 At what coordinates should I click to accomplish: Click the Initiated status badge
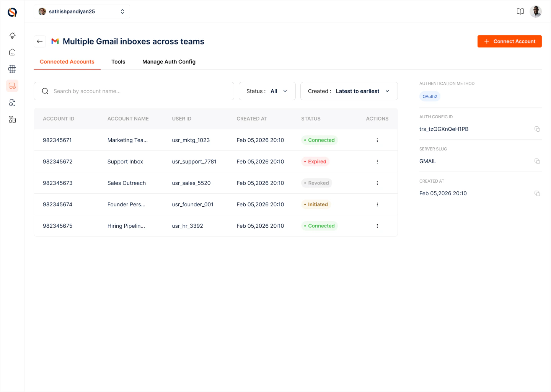click(316, 204)
